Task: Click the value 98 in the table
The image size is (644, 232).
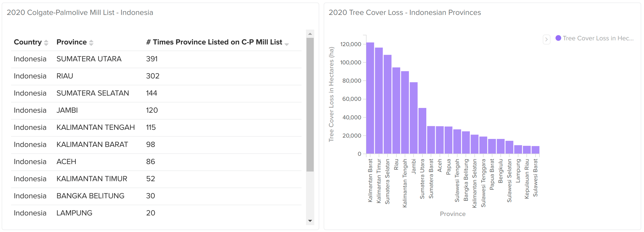Action: point(150,144)
